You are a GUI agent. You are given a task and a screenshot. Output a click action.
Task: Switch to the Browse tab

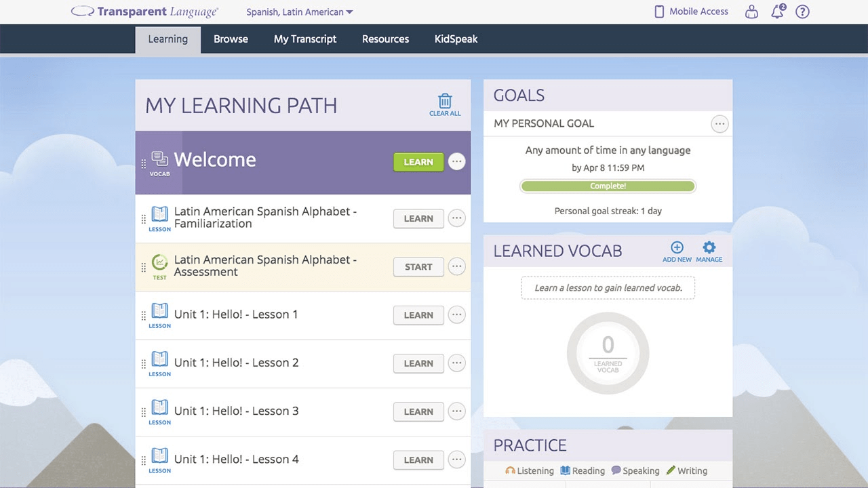point(231,39)
